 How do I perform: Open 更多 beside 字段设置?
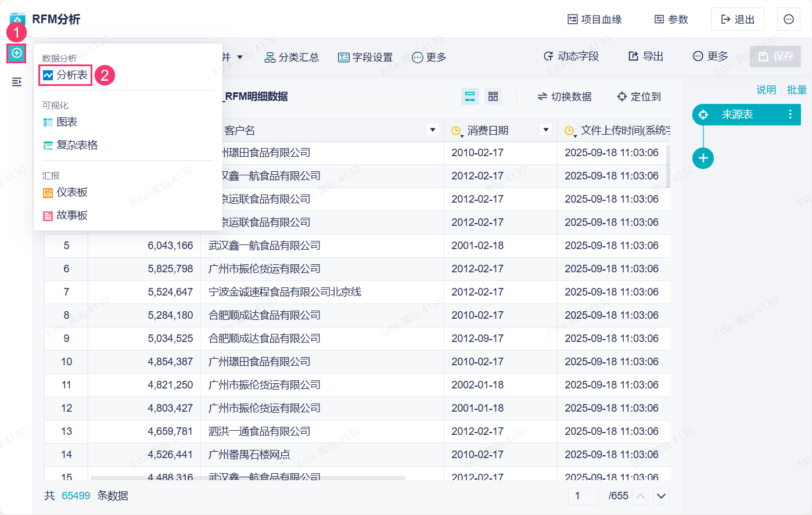tap(429, 57)
